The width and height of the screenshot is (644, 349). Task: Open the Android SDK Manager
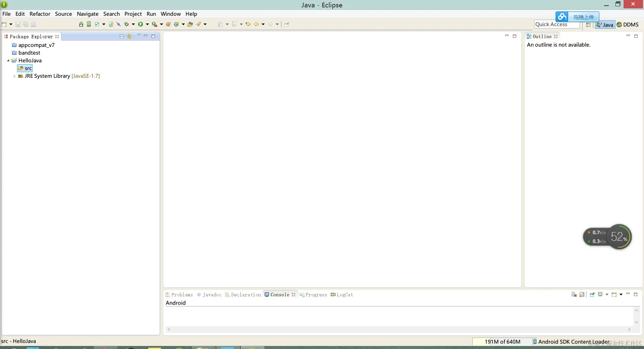click(81, 24)
